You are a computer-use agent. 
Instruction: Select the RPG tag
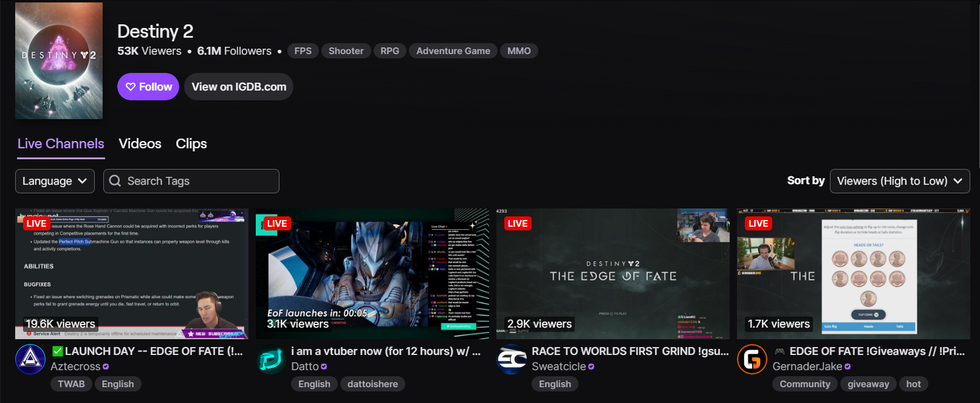[x=389, y=51]
